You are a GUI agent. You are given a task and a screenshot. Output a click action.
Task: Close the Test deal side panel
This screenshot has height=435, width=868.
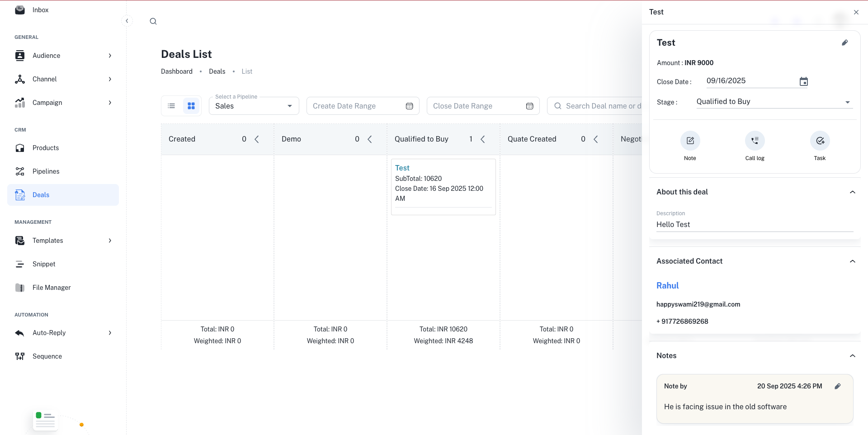(856, 12)
